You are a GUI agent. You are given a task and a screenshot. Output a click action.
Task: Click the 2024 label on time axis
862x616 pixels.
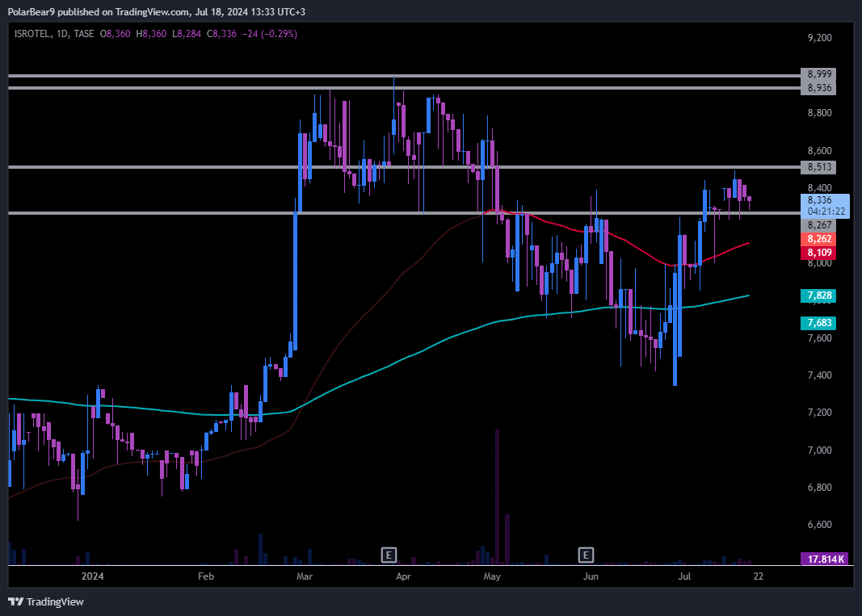point(92,576)
